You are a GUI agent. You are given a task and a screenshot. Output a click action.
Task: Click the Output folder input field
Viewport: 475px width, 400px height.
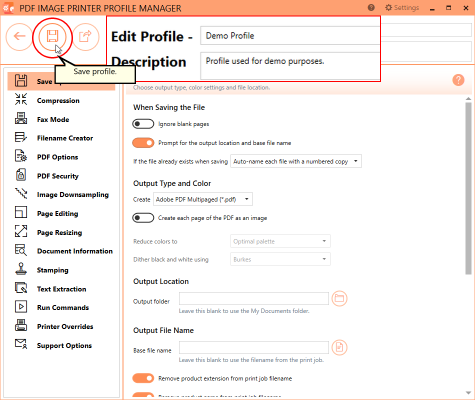(x=254, y=298)
